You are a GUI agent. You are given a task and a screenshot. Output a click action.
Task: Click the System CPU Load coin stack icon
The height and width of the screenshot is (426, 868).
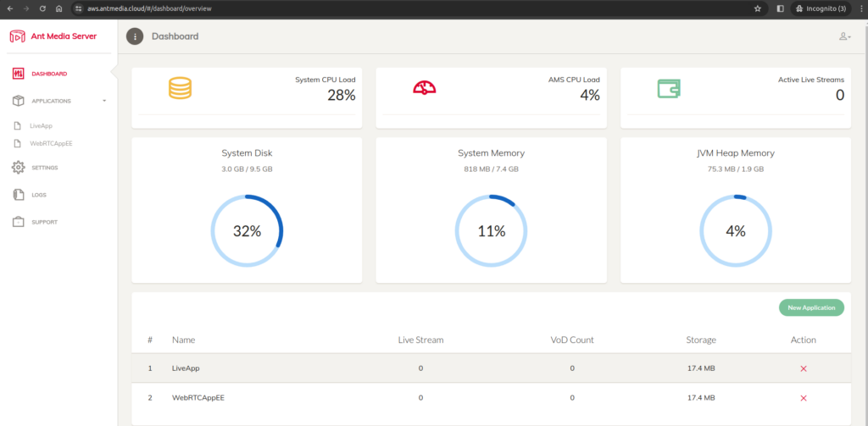[180, 89]
